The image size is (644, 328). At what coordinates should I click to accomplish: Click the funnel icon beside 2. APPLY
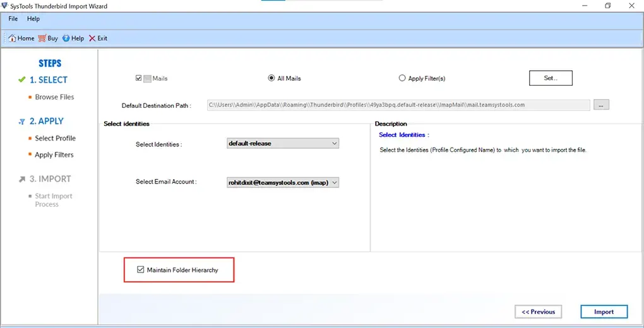tap(22, 122)
